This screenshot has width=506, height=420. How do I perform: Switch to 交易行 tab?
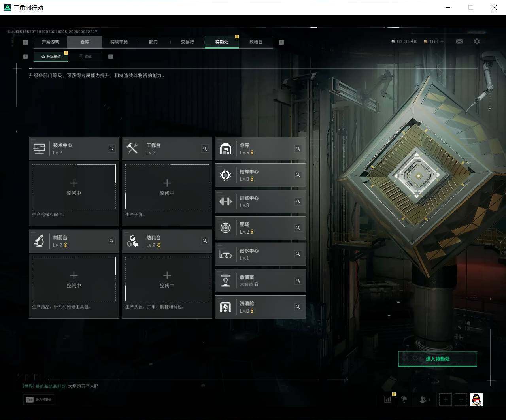(x=187, y=42)
